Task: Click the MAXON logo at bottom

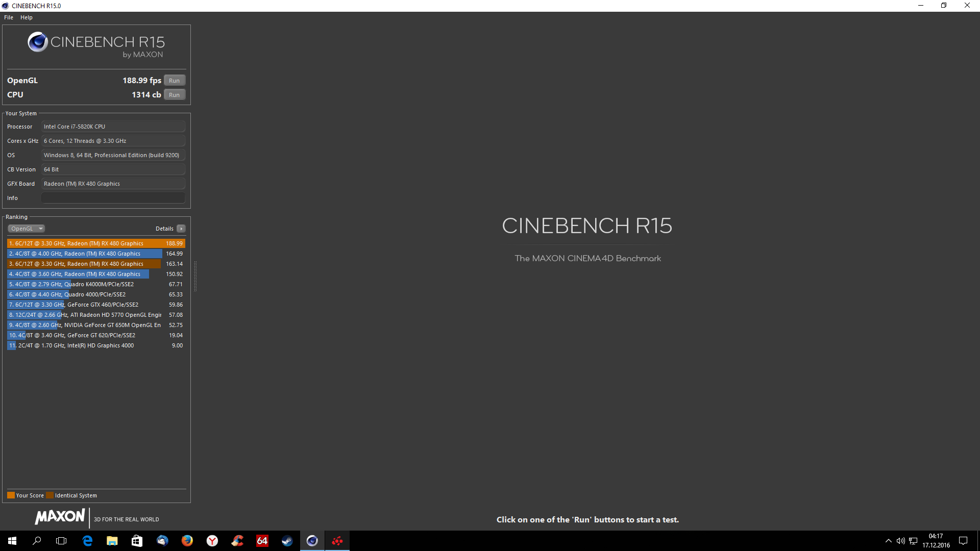Action: click(60, 516)
